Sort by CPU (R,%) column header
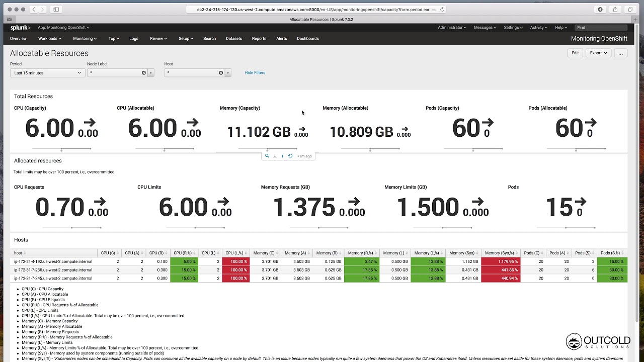The width and height of the screenshot is (644, 362). point(184,253)
